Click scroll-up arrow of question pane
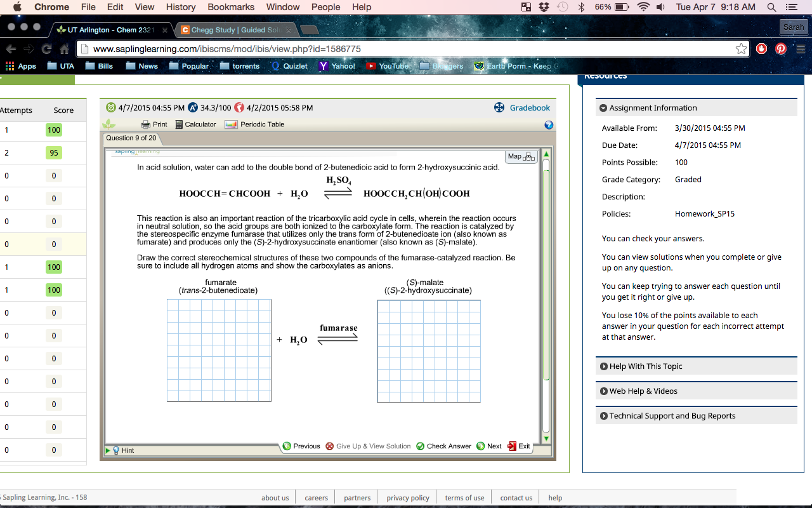The height and width of the screenshot is (508, 812). coord(546,154)
